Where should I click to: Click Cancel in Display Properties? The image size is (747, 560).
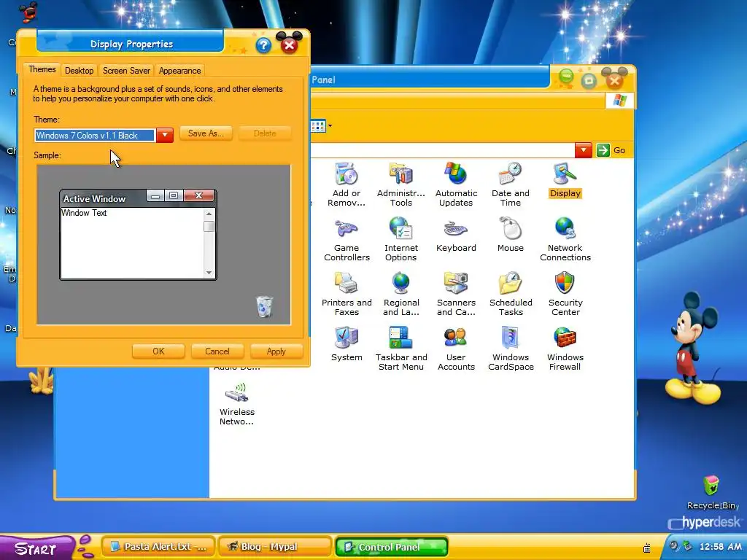[217, 351]
